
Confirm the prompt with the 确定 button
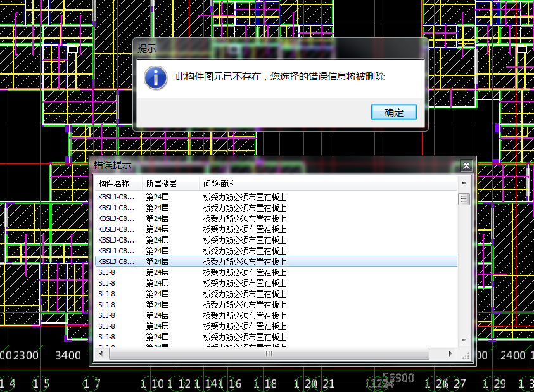(x=393, y=112)
